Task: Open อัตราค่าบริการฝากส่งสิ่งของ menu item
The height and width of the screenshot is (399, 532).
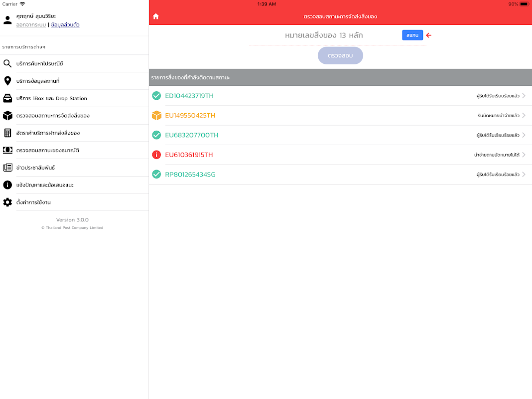Action: point(74,133)
